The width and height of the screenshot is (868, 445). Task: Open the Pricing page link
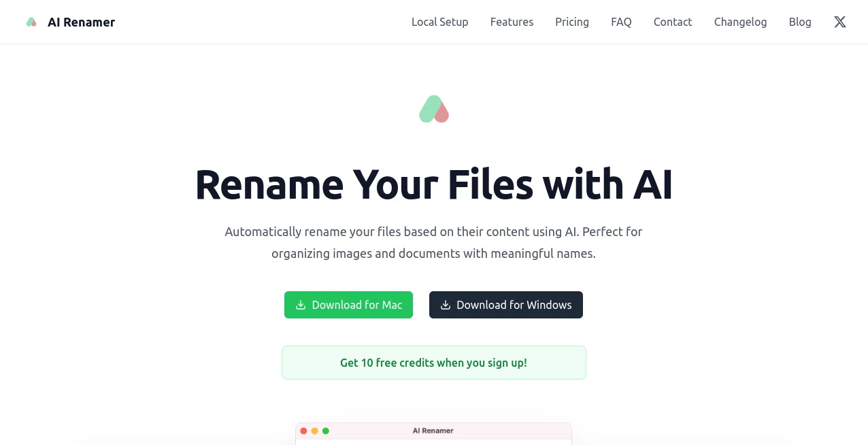click(x=572, y=22)
